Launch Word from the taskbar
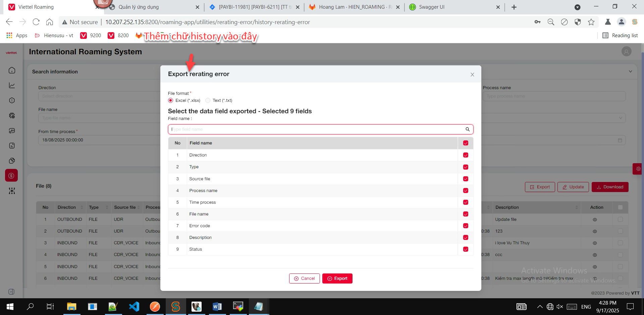The image size is (644, 315). click(217, 306)
